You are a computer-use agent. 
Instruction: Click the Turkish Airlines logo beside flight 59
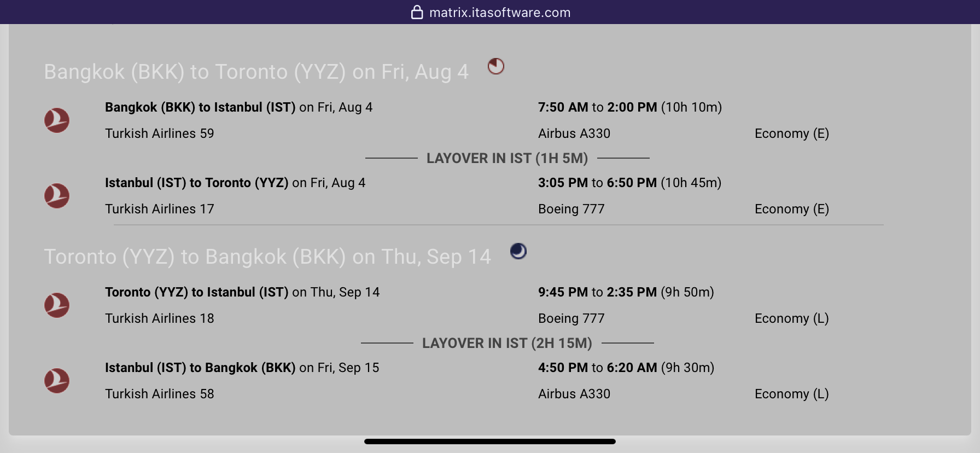[57, 120]
